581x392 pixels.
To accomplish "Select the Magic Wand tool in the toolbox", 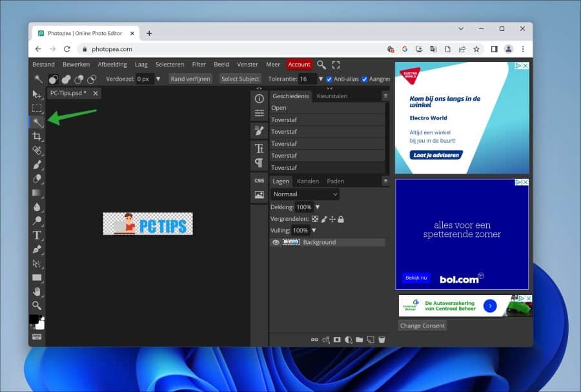I will tap(37, 123).
